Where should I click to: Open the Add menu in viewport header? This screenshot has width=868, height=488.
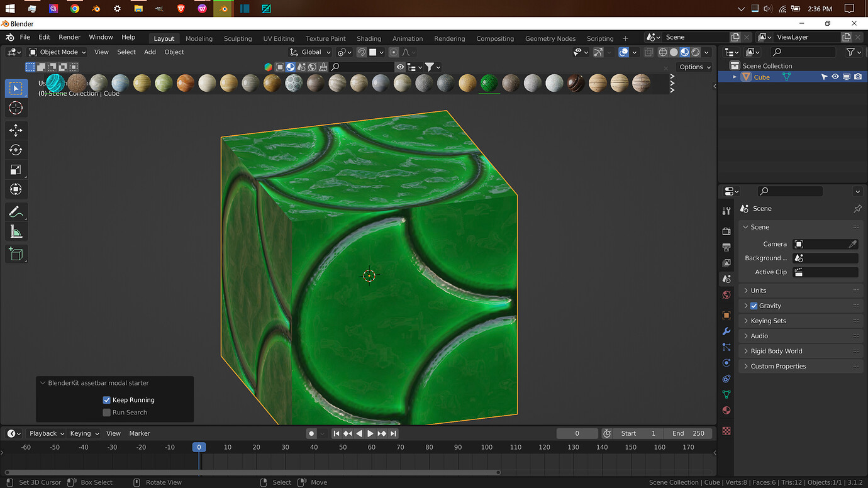[x=150, y=52]
